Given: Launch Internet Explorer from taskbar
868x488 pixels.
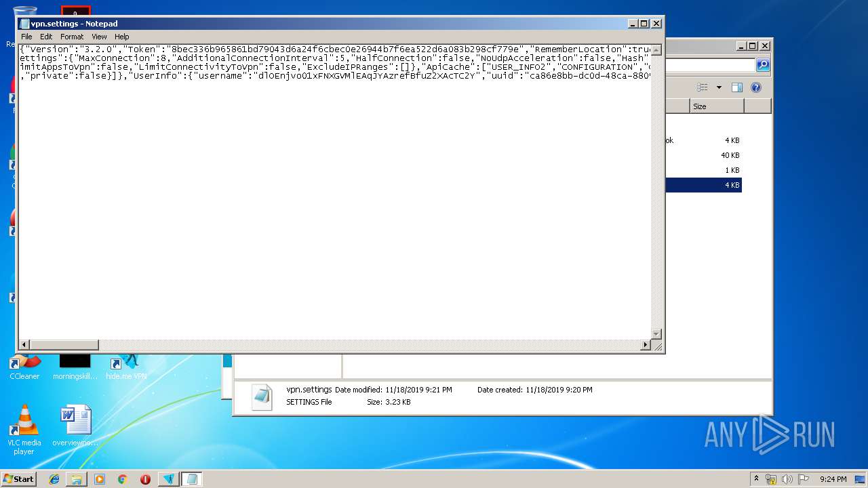Looking at the screenshot, I should (x=54, y=479).
